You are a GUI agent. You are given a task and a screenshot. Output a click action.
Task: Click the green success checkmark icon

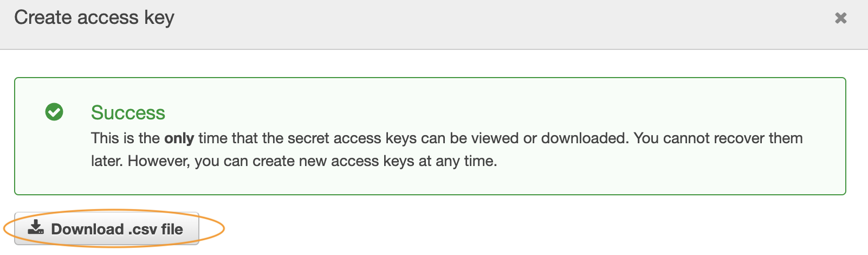54,112
